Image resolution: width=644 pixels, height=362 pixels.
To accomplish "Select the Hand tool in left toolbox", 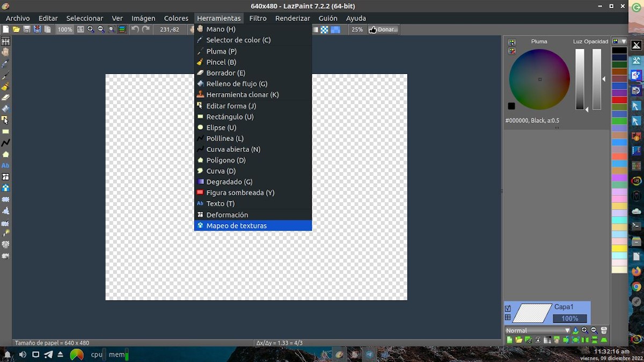I will coord(5,52).
